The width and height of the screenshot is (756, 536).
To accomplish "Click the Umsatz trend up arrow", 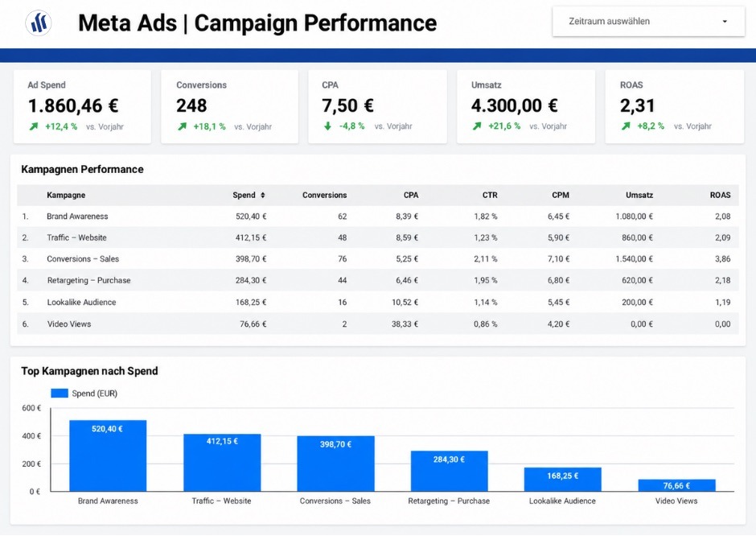I will coord(477,126).
